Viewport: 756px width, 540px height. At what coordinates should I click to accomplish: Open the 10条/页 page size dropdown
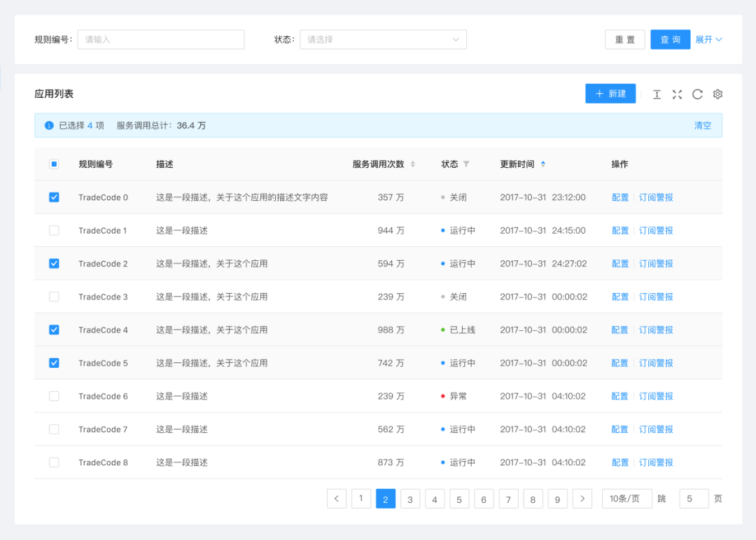point(626,499)
